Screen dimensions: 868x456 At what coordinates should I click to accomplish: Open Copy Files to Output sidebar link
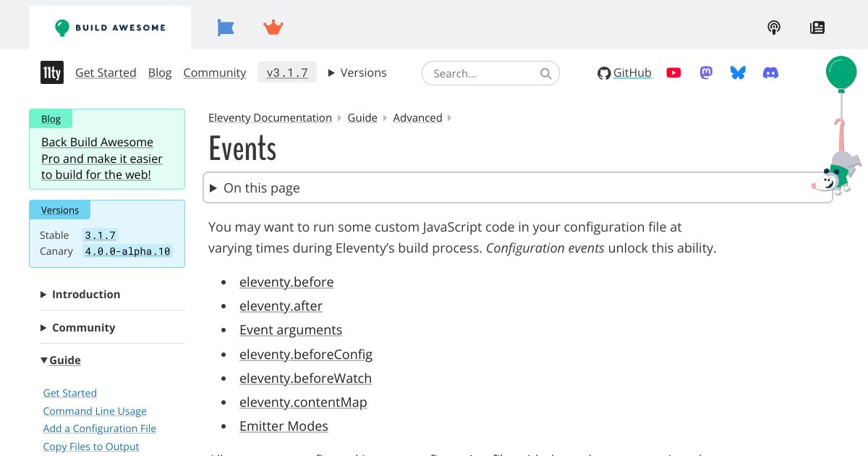[91, 447]
